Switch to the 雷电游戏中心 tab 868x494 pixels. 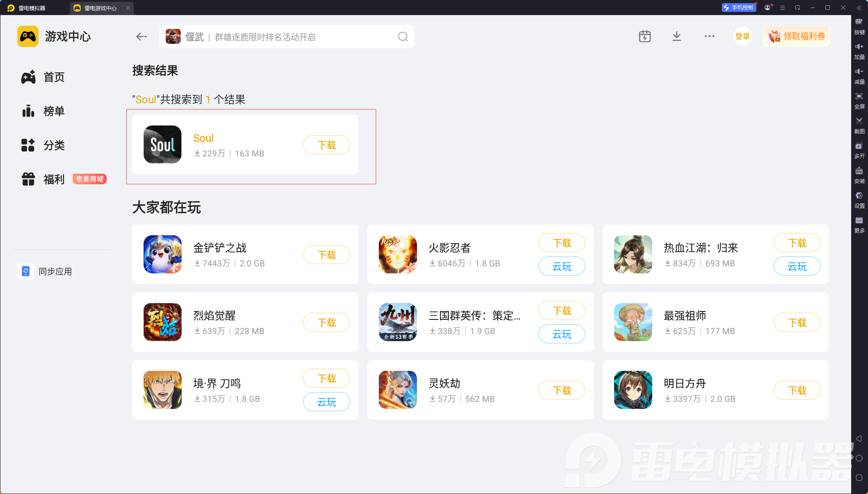101,8
